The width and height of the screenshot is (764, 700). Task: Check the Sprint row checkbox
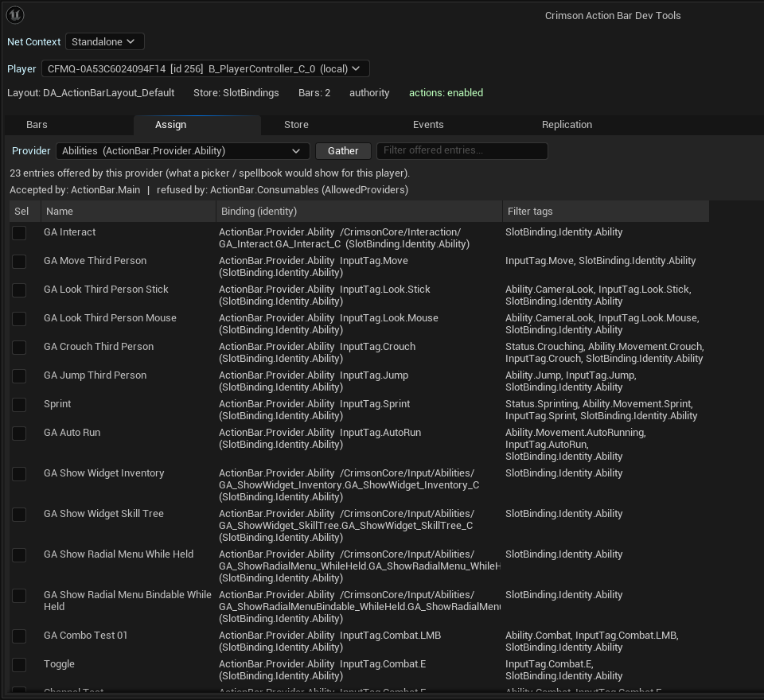[19, 405]
